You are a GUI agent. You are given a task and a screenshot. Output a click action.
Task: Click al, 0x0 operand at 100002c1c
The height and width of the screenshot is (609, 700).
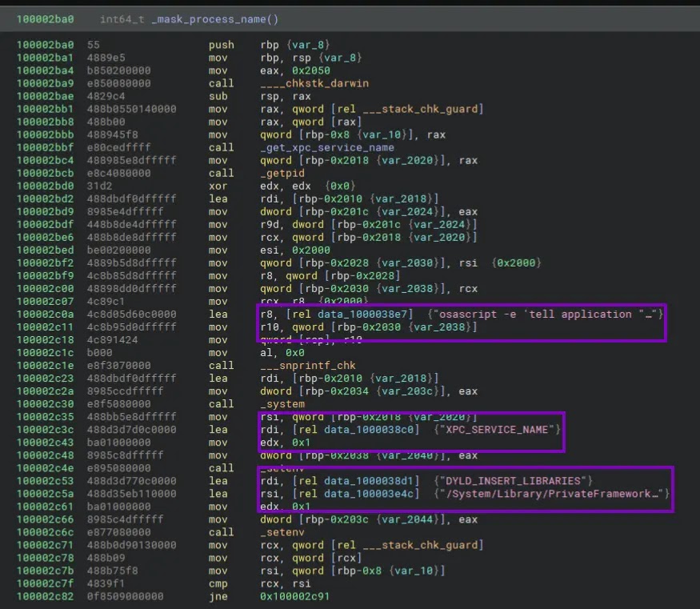282,353
